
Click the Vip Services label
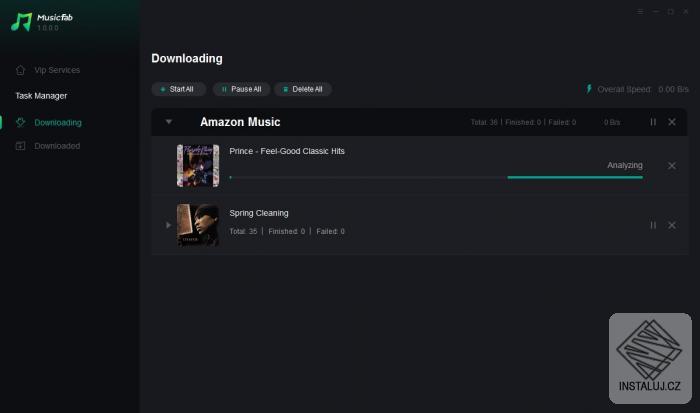point(57,70)
